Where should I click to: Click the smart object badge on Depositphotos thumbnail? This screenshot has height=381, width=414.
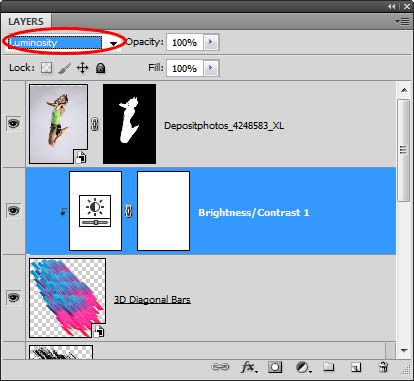click(x=80, y=157)
